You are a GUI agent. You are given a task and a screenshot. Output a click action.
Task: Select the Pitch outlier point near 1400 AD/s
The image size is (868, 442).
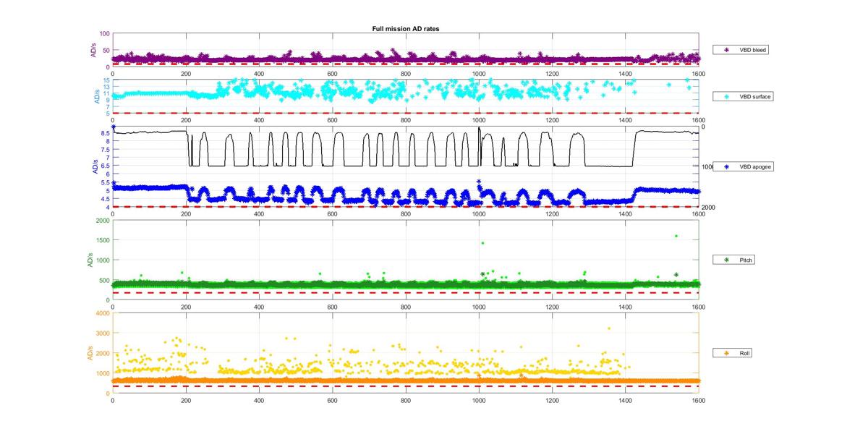click(482, 243)
